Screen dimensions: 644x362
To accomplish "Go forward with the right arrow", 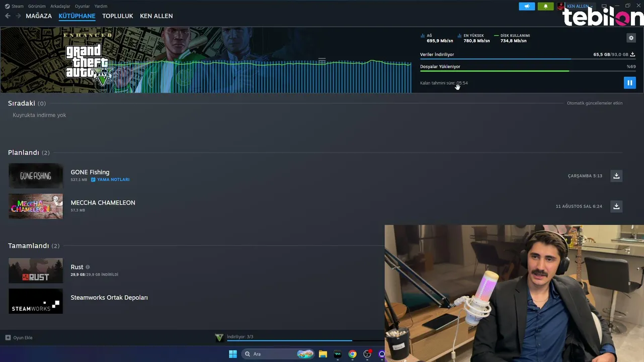I will tap(18, 16).
